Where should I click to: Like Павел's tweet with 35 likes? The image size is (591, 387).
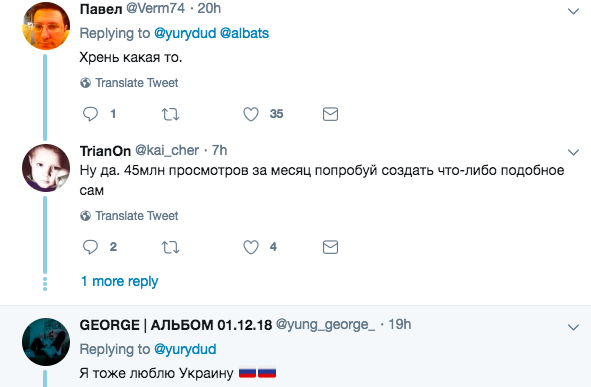pos(251,114)
